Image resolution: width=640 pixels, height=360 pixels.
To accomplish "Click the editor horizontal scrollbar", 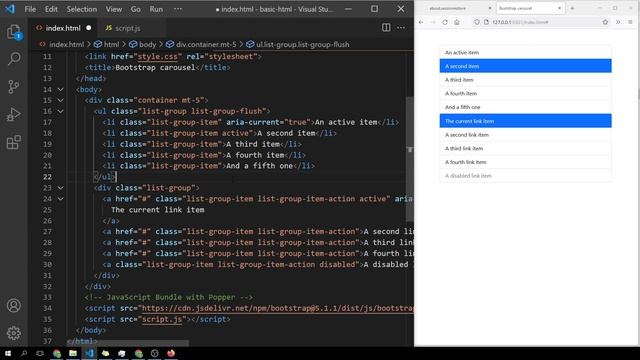I will (x=128, y=343).
